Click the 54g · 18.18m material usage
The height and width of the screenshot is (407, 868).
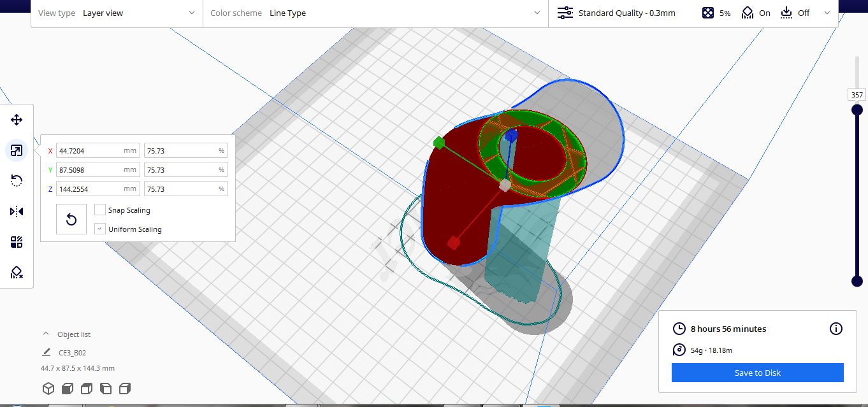(712, 350)
